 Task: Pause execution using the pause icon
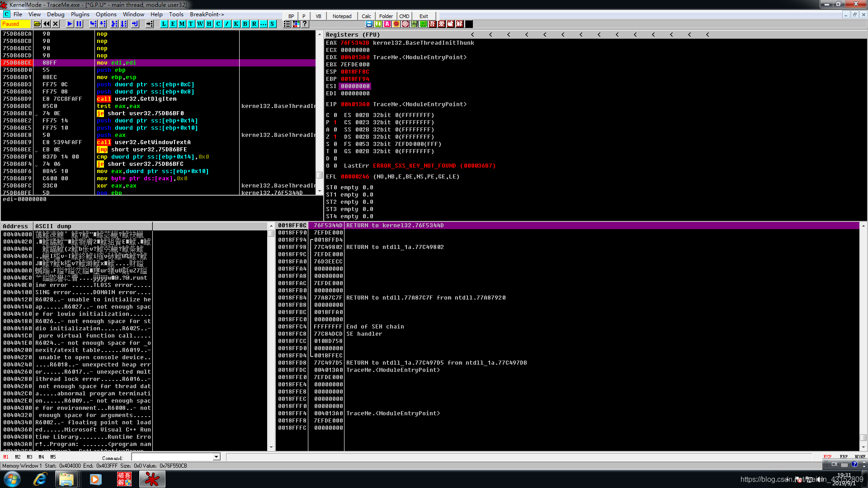coord(79,24)
